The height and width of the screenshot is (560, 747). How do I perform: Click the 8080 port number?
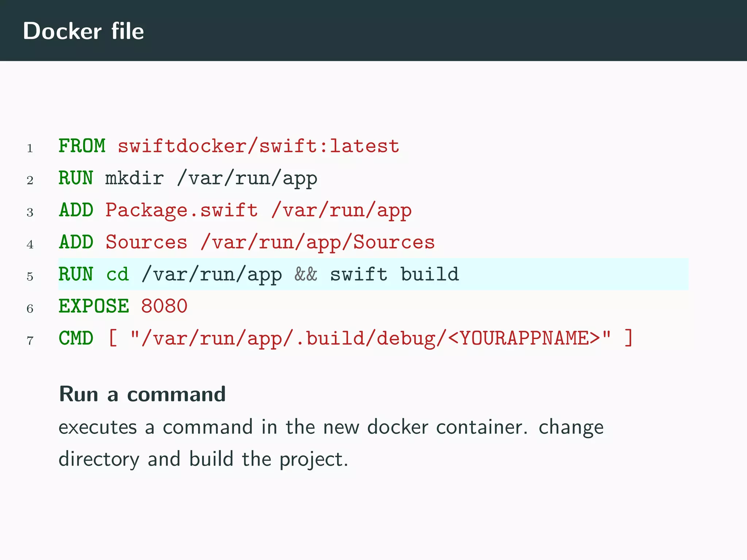164,306
